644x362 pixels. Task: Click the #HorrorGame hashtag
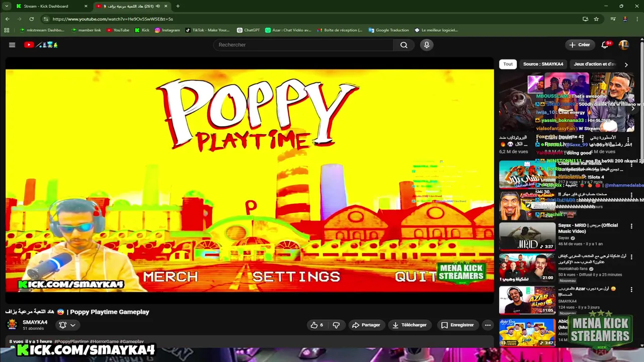coord(104,341)
